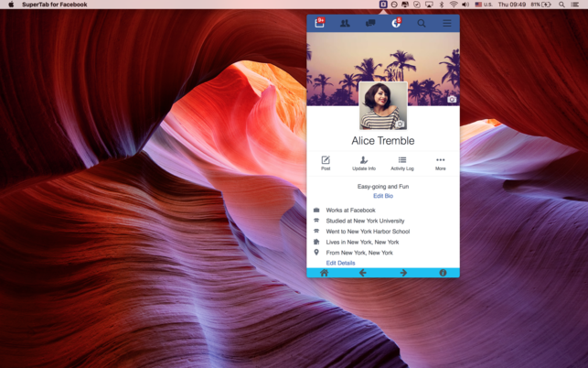Click the Update Info button
Viewport: 588px width, 368px height.
pyautogui.click(x=364, y=163)
